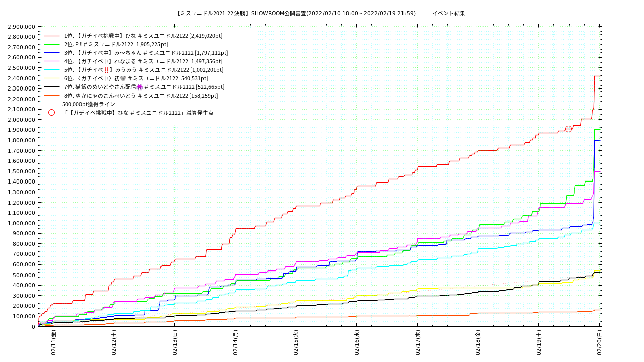The height and width of the screenshot is (362, 644).
Task: Click the 500,000pt獲得ライン legend label
Action: [x=89, y=104]
